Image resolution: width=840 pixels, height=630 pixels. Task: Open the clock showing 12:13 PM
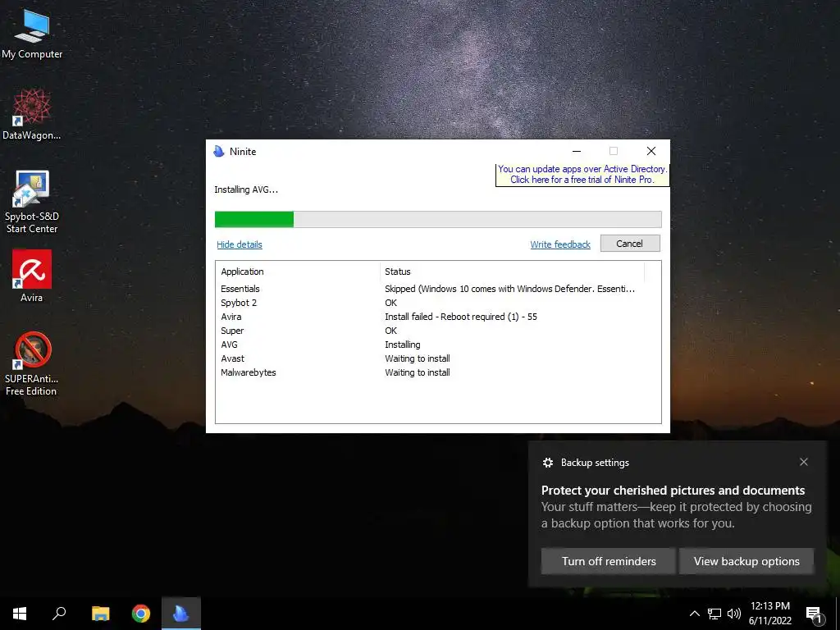point(769,614)
